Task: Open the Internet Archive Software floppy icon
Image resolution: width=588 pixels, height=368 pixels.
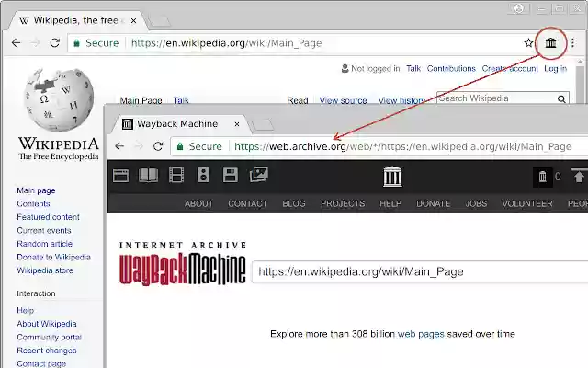Action: [x=231, y=175]
